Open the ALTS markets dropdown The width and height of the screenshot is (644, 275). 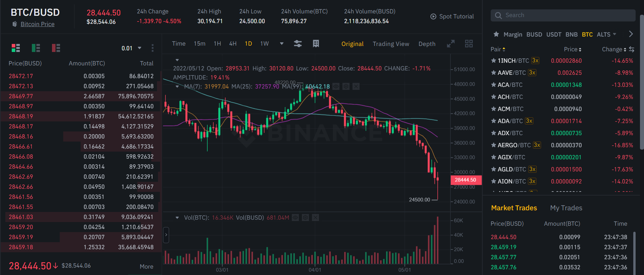click(606, 34)
